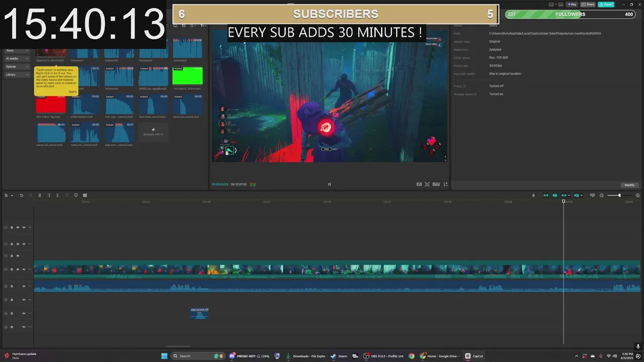The width and height of the screenshot is (644, 362).
Task: Hide the text track with its eye icon
Action: tap(18, 256)
